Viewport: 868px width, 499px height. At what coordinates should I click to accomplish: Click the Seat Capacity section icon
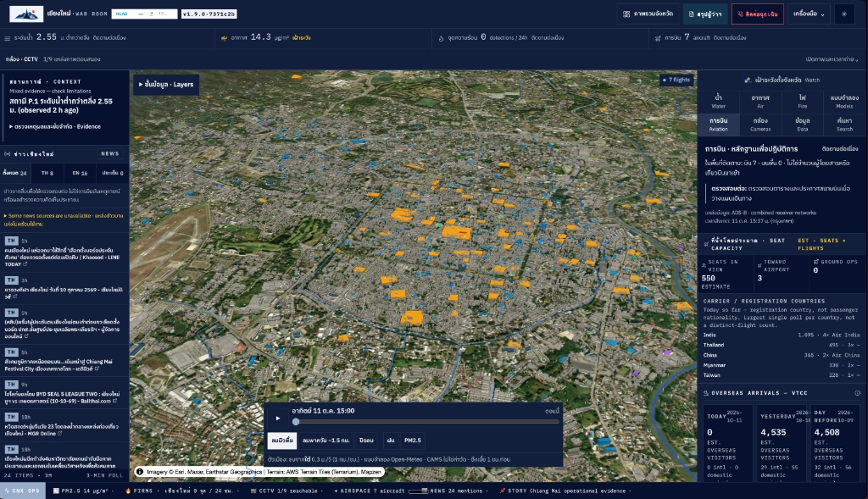pos(706,244)
